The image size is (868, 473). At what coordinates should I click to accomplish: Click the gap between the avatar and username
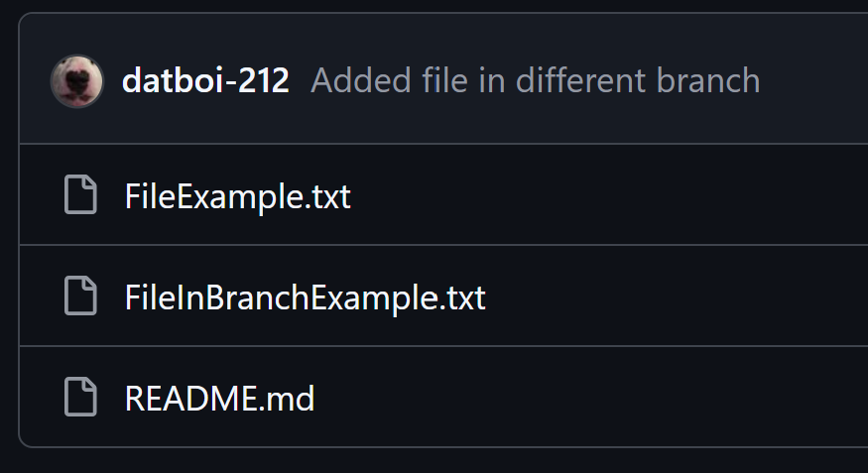[x=112, y=81]
